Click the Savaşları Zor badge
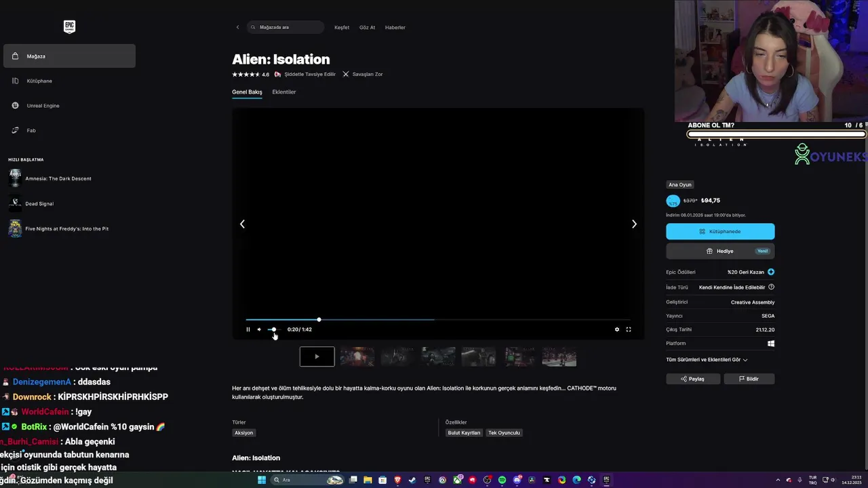868x488 pixels. [363, 74]
